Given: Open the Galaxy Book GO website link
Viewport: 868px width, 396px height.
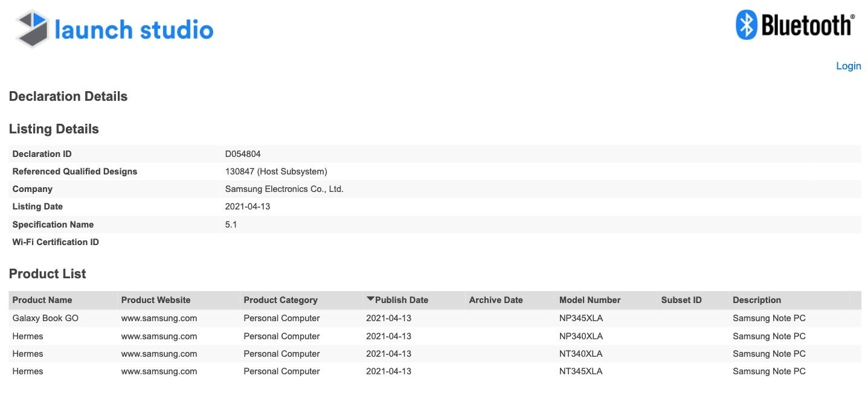Looking at the screenshot, I should pos(159,318).
